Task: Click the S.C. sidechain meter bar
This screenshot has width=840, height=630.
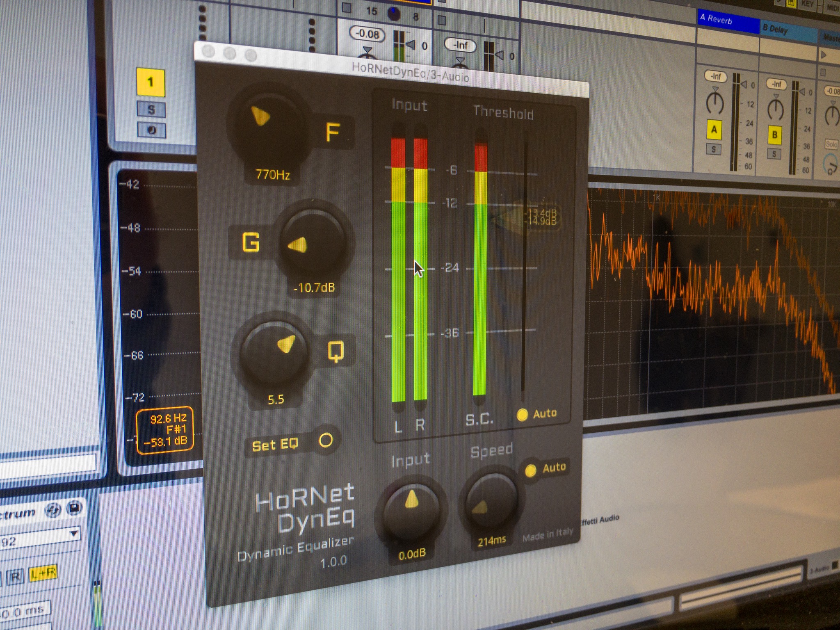Action: coord(480,269)
